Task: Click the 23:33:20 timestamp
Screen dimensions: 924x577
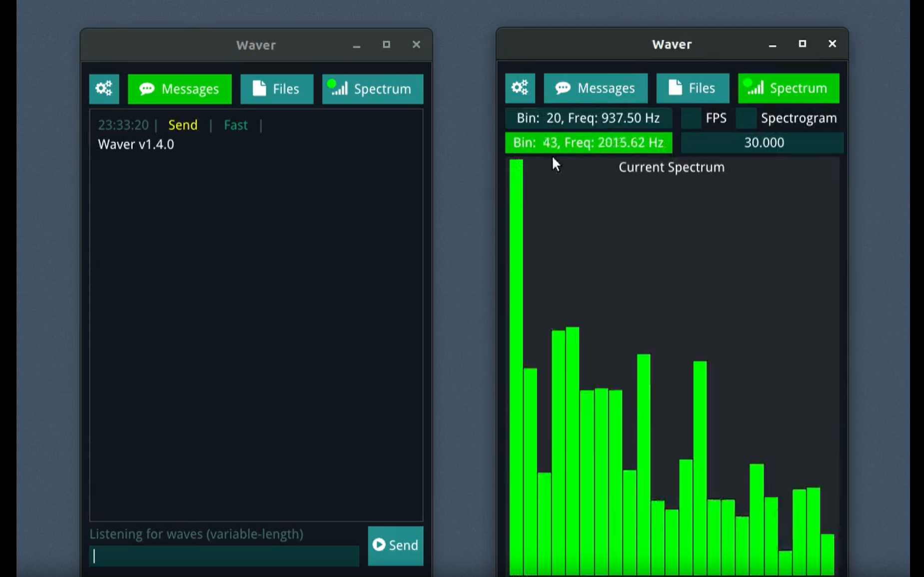Action: coord(123,125)
